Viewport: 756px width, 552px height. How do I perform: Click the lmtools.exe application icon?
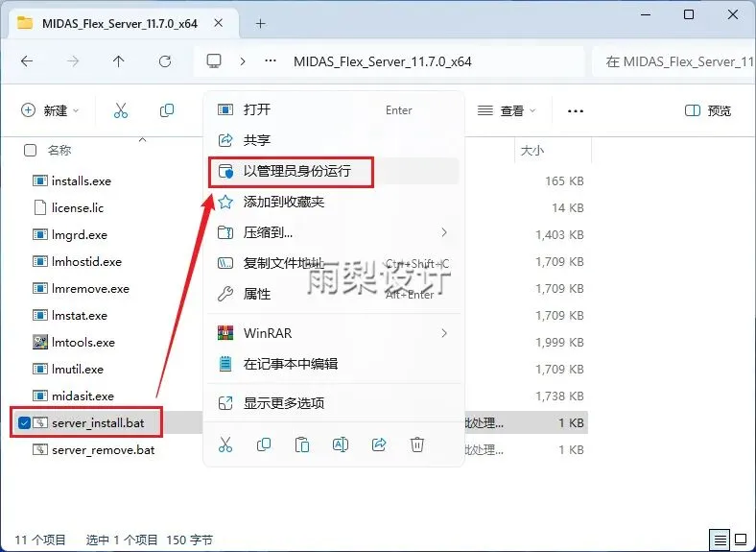tap(40, 342)
